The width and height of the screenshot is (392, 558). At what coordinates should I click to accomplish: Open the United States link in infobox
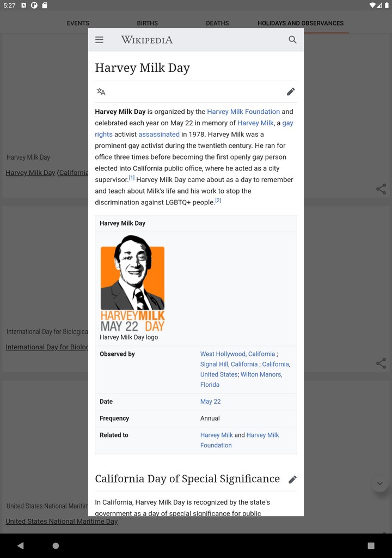(x=219, y=374)
